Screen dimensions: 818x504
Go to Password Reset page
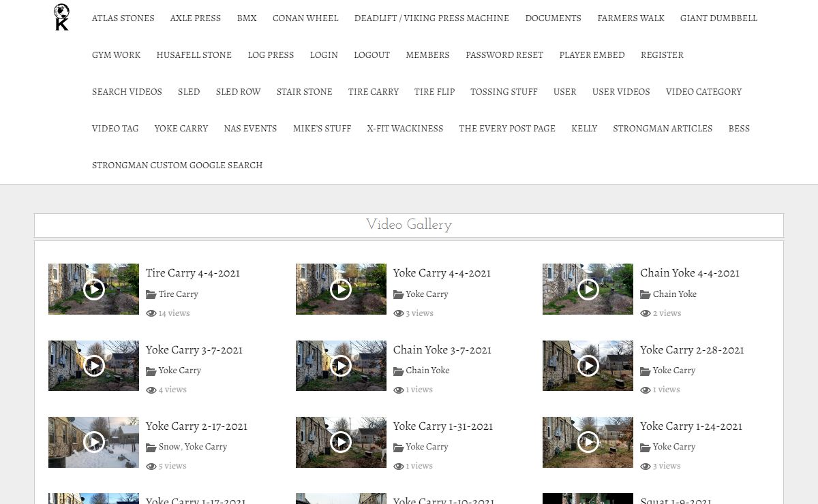[504, 55]
